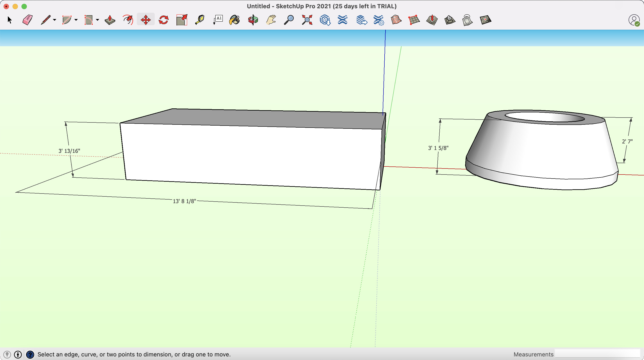The height and width of the screenshot is (360, 644).
Task: Expand the Shapes tool dropdown arrow
Action: point(97,20)
